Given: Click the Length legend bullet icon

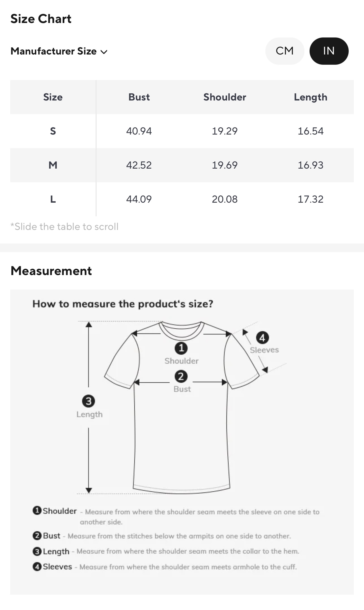Looking at the screenshot, I should click(37, 551).
